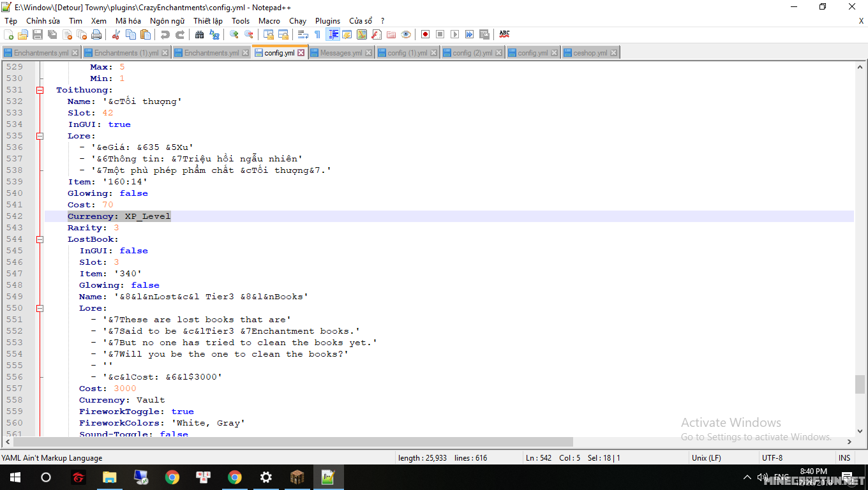Screen dimensions: 868x490
Task: Save the recorded macro icon
Action: [x=484, y=34]
